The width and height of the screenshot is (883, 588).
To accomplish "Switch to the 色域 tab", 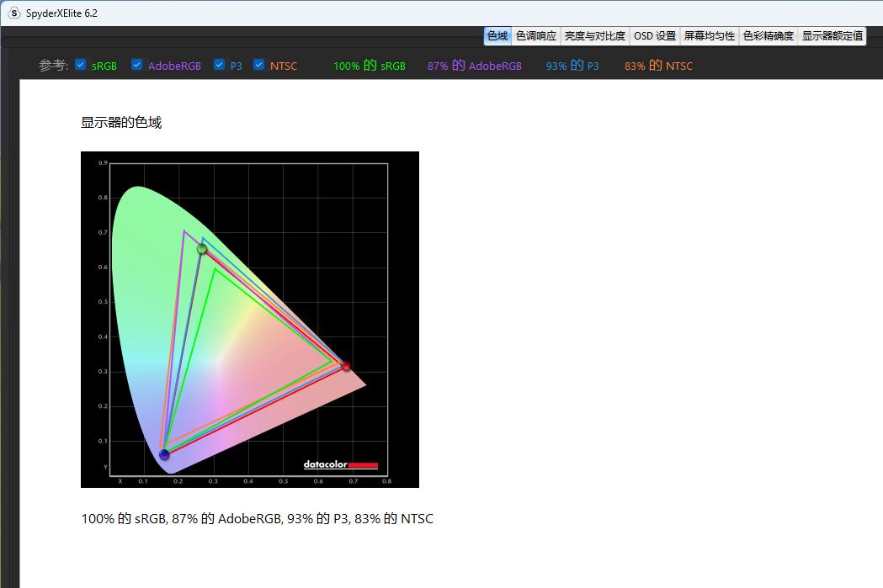I will (497, 36).
